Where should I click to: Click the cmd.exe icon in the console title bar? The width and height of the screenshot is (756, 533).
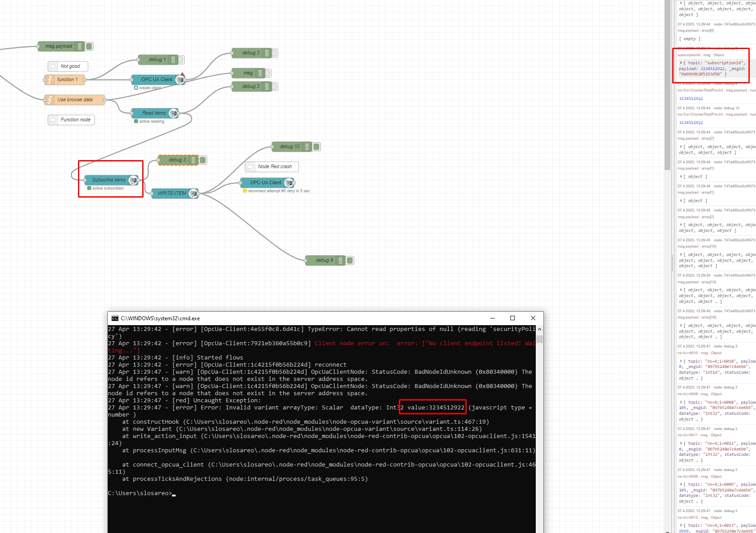click(x=115, y=318)
